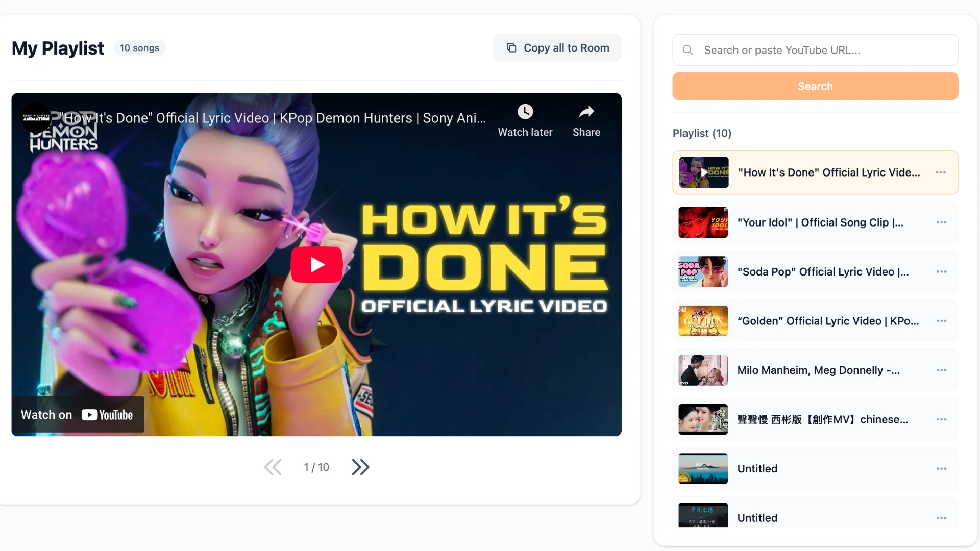Click Copy all to Room button
Viewport: 980px width, 551px height.
click(557, 48)
